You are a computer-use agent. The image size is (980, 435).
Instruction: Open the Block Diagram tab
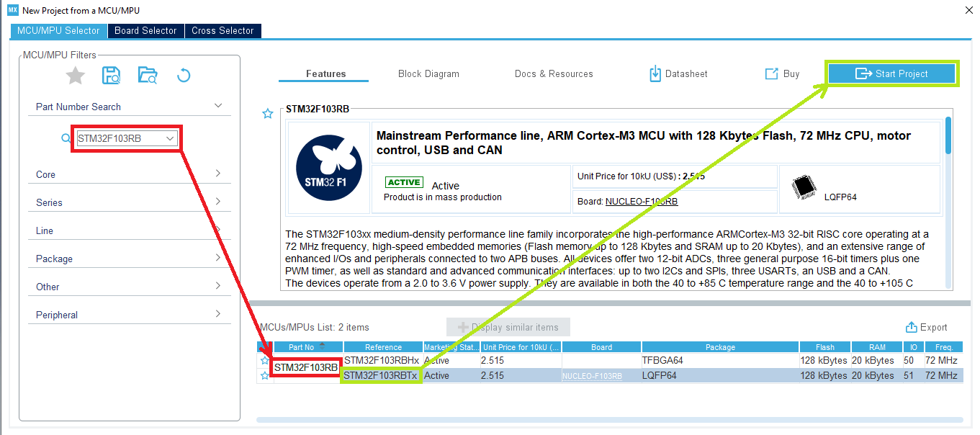pyautogui.click(x=428, y=73)
